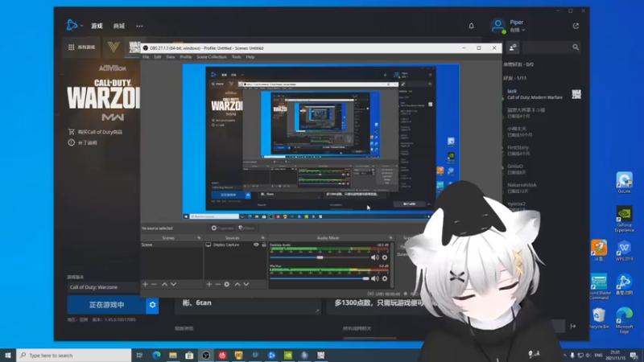Open game settings gear next to play button
Screen dimensions: 644x362
coord(152,305)
